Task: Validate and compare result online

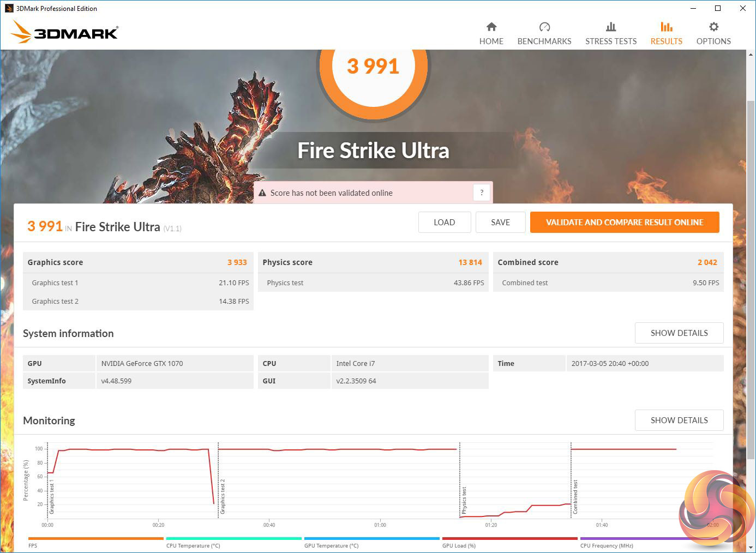Action: point(625,223)
